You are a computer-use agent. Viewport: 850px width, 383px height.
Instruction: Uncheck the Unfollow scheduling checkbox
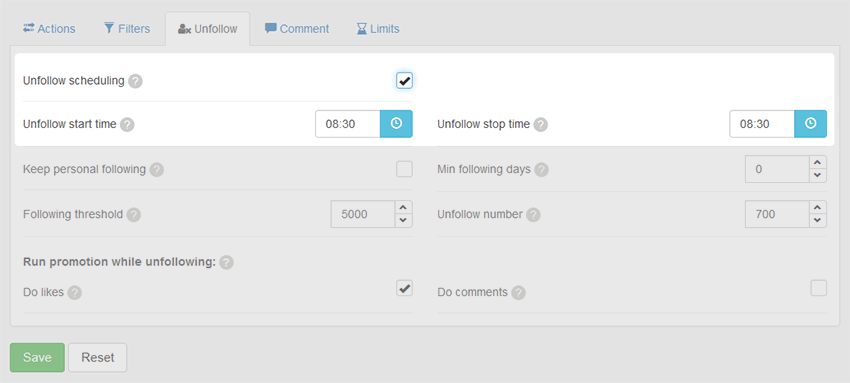pyautogui.click(x=404, y=81)
